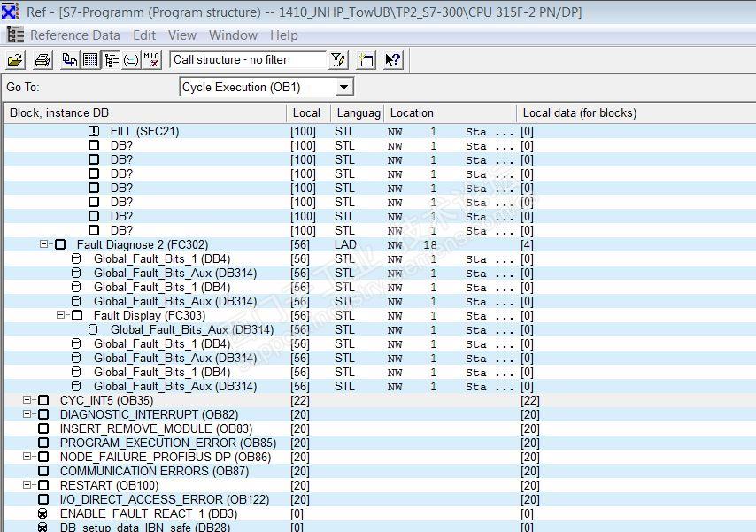Viewport: 756px width, 532px height.
Task: Show the Unused symbols view icon
Action: click(131, 60)
